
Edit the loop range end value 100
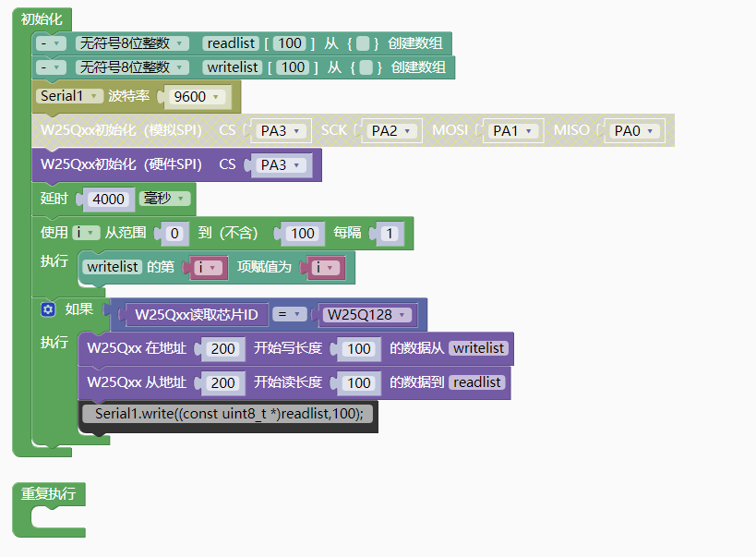click(302, 234)
